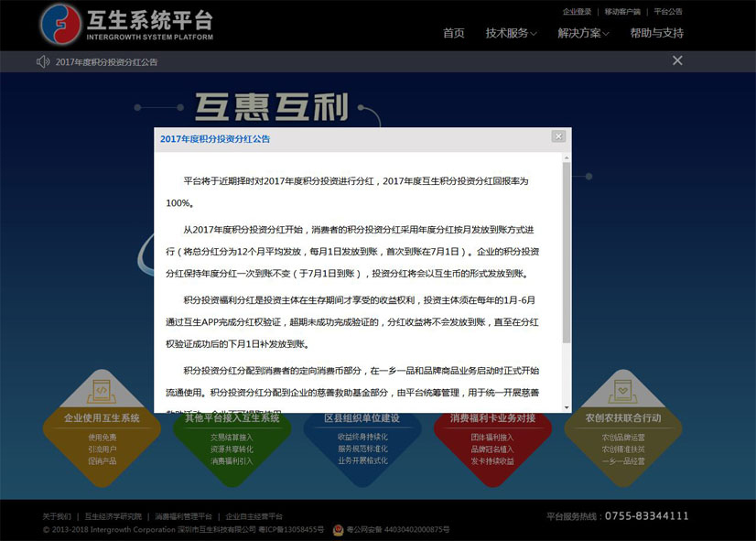
Task: Open the 移动客户端 link
Action: click(622, 12)
